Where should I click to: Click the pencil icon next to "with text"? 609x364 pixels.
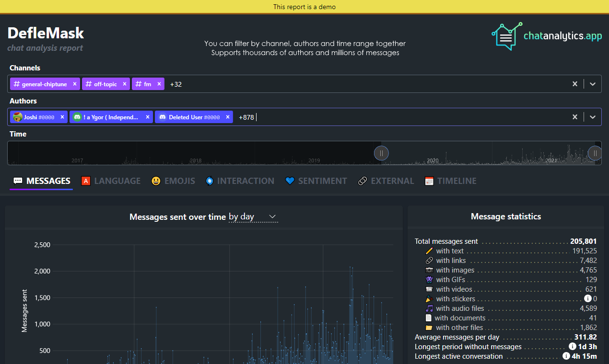429,250
